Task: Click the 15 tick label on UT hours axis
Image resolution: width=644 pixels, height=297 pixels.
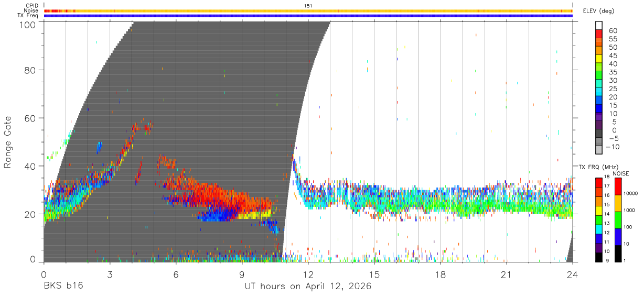Action: point(374,274)
